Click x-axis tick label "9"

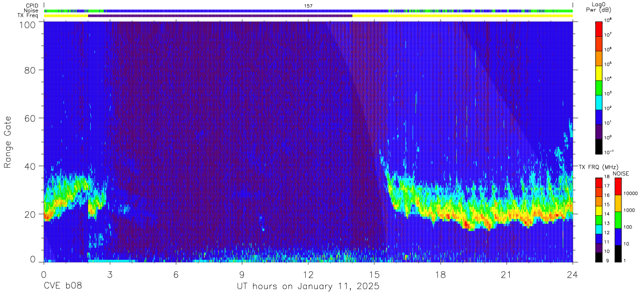tap(242, 275)
